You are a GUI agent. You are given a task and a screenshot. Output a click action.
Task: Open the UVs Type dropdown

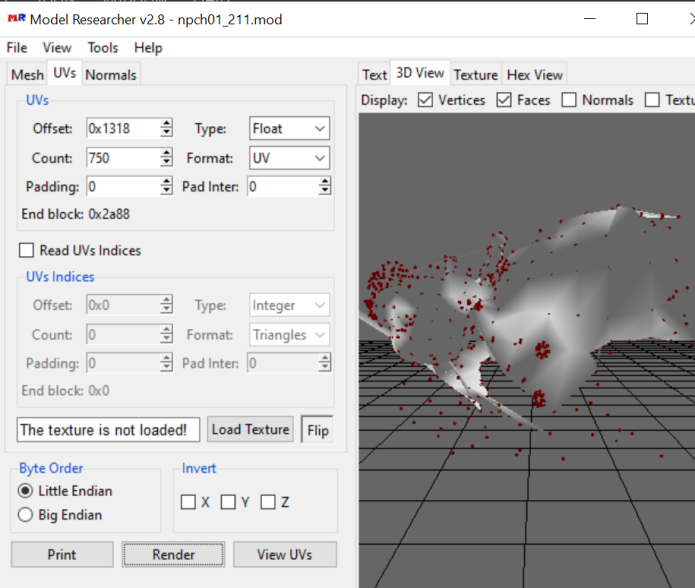point(289,128)
